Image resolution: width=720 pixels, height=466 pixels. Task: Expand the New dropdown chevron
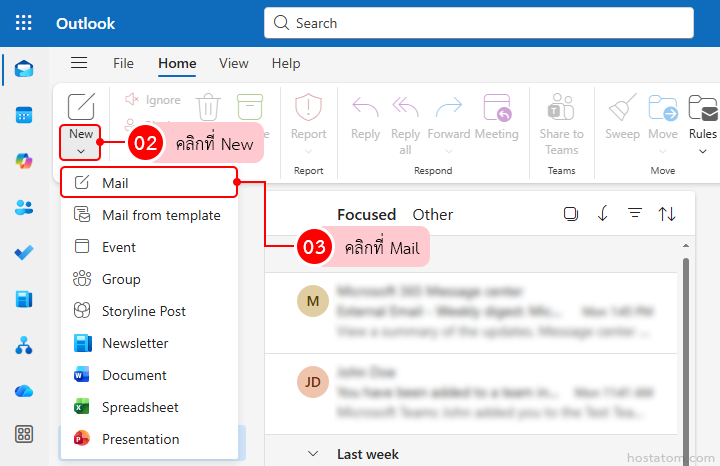(81, 151)
